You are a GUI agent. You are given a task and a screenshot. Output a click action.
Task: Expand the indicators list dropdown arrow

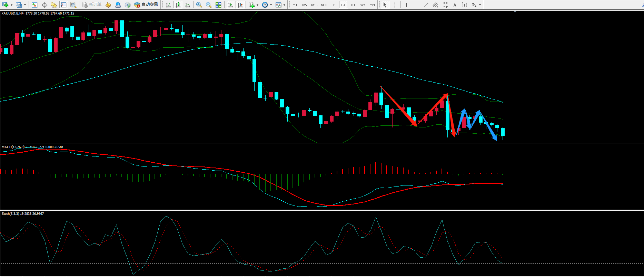point(257,5)
